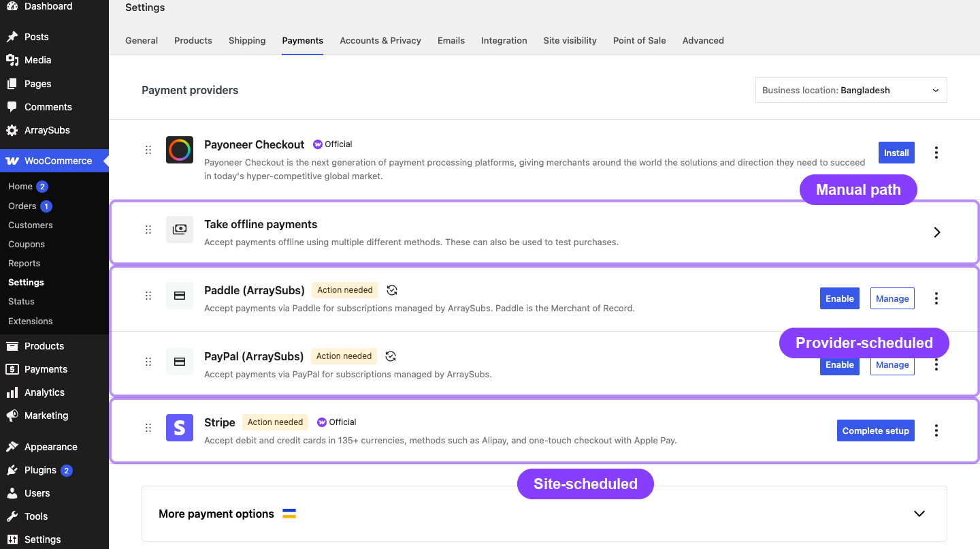Open Plugins icon in sidebar
Viewport: 980px width, 549px height.
[12, 470]
